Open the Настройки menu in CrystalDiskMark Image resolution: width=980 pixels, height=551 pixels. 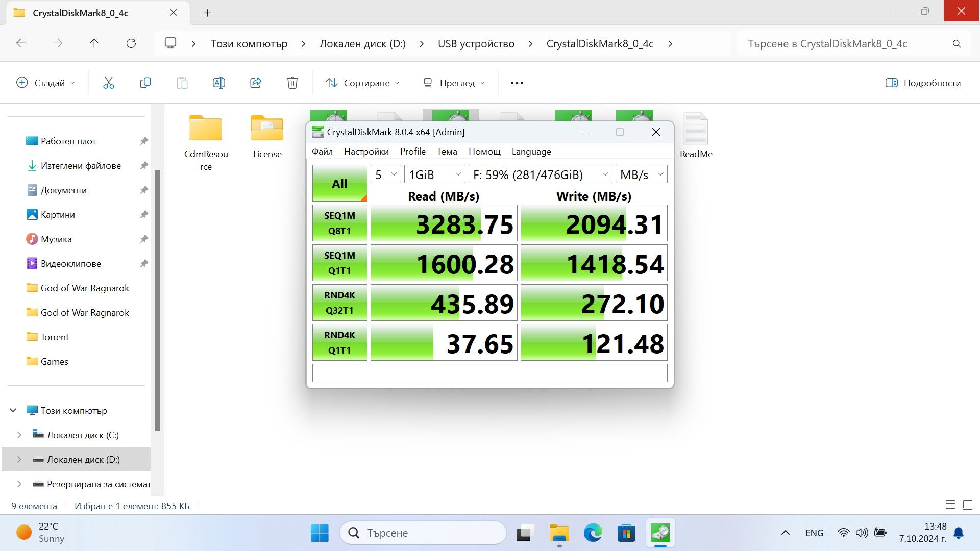tap(366, 152)
